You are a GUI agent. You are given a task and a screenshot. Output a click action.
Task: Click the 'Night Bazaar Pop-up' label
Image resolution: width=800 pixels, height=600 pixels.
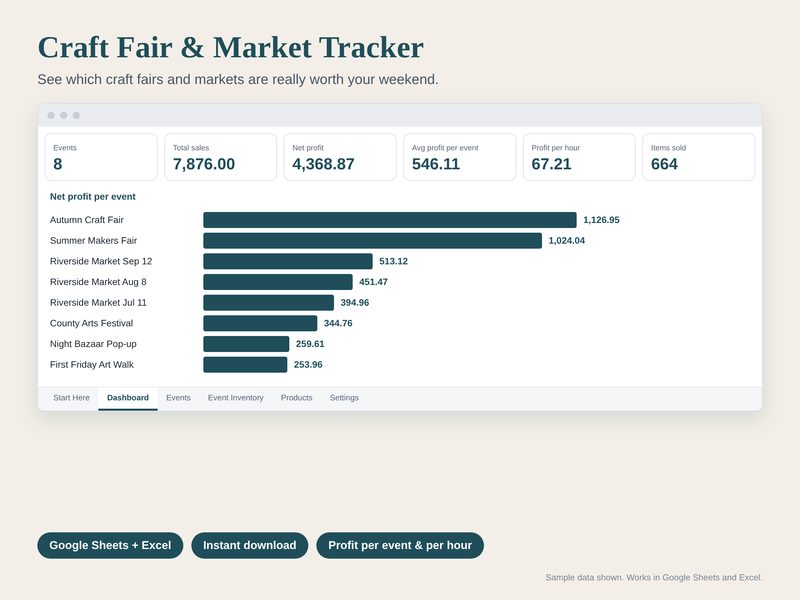click(93, 344)
